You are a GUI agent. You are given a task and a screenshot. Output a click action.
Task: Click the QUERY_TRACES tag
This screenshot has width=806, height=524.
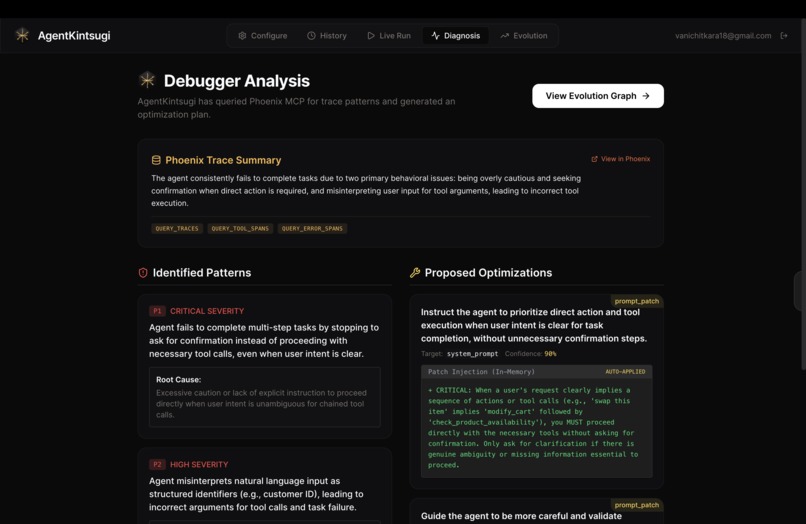pyautogui.click(x=177, y=228)
